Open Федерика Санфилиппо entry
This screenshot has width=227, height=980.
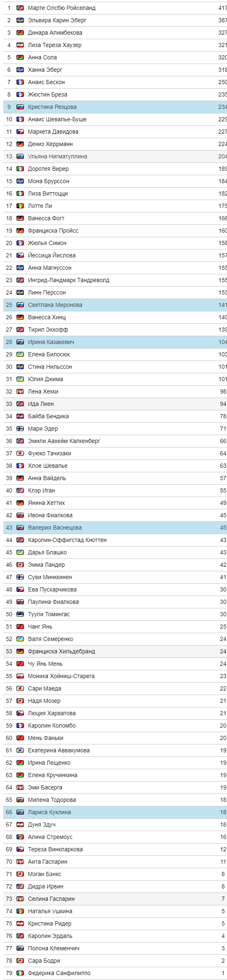click(59, 973)
